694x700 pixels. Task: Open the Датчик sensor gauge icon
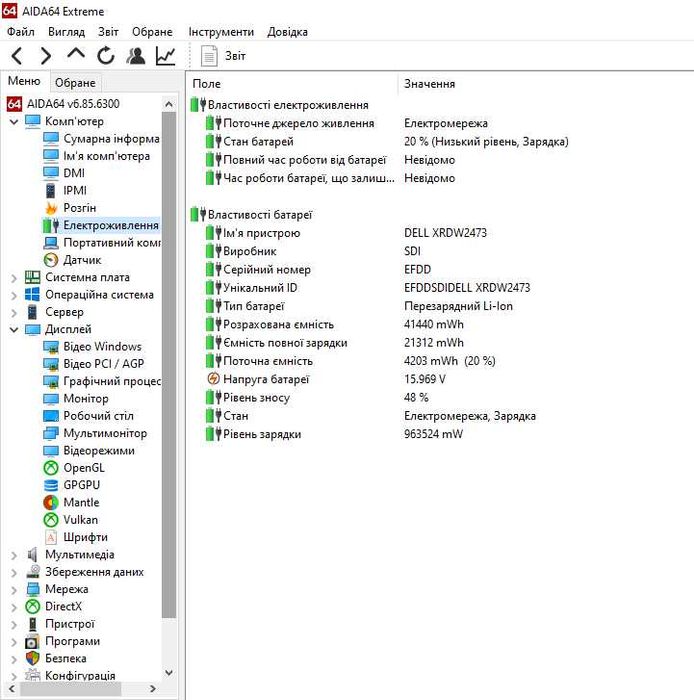(51, 260)
